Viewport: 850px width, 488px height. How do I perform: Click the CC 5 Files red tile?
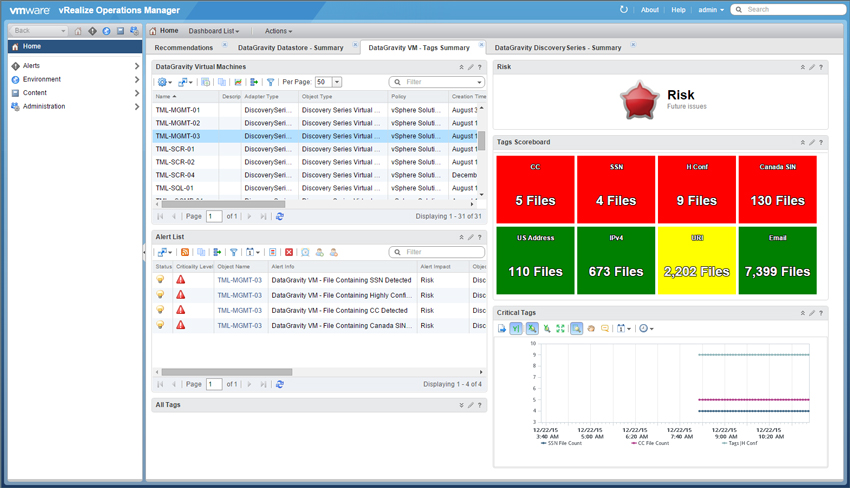pyautogui.click(x=535, y=189)
